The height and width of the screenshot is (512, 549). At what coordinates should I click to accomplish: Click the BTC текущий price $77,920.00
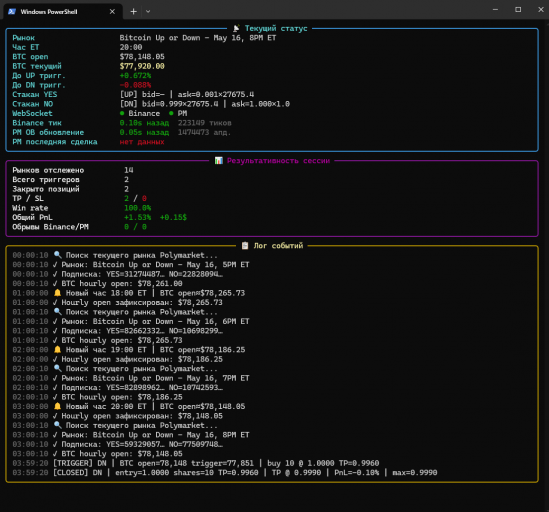tap(142, 66)
